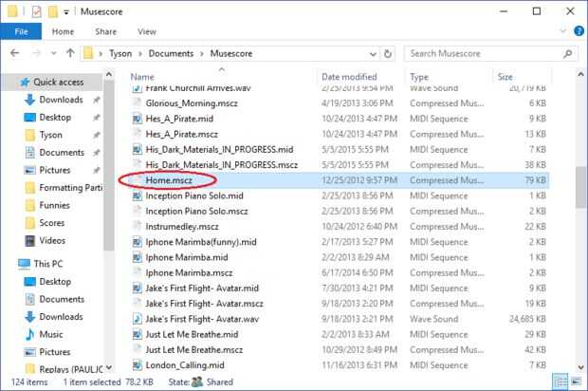The image size is (588, 391).
Task: Select This PC in the navigation pane
Action: 48,264
